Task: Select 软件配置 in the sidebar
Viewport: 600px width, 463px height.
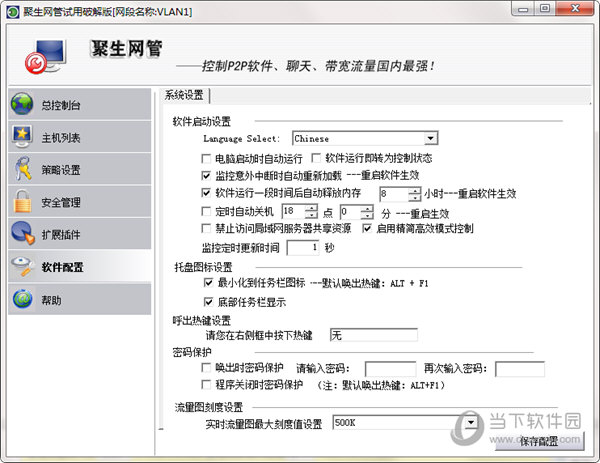Action: [80, 266]
